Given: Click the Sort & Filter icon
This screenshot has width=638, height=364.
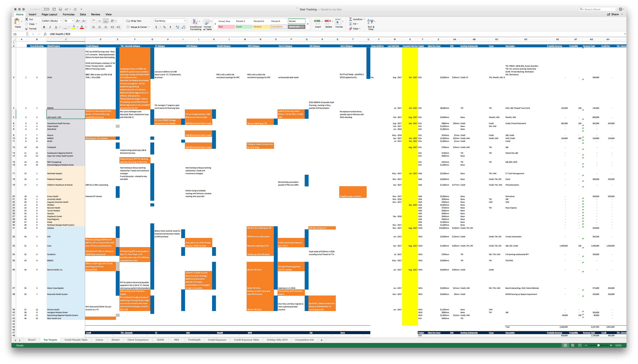Looking at the screenshot, I should (x=371, y=22).
